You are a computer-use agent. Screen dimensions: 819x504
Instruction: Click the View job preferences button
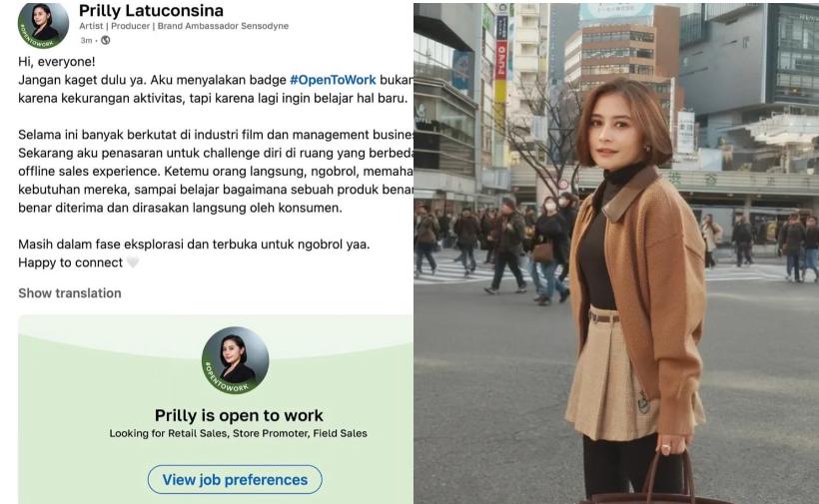[235, 479]
